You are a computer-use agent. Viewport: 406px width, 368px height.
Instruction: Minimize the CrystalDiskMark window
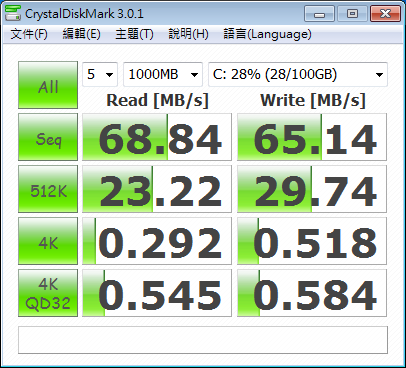tap(319, 14)
